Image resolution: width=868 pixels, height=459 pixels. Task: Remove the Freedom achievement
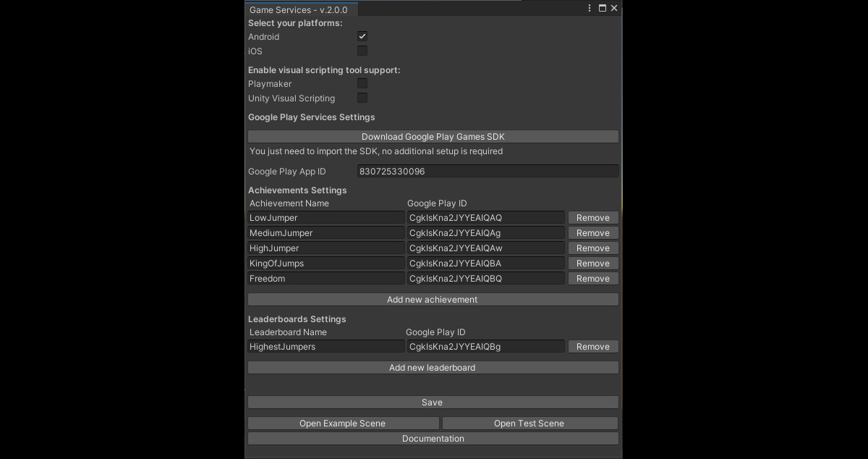(593, 279)
